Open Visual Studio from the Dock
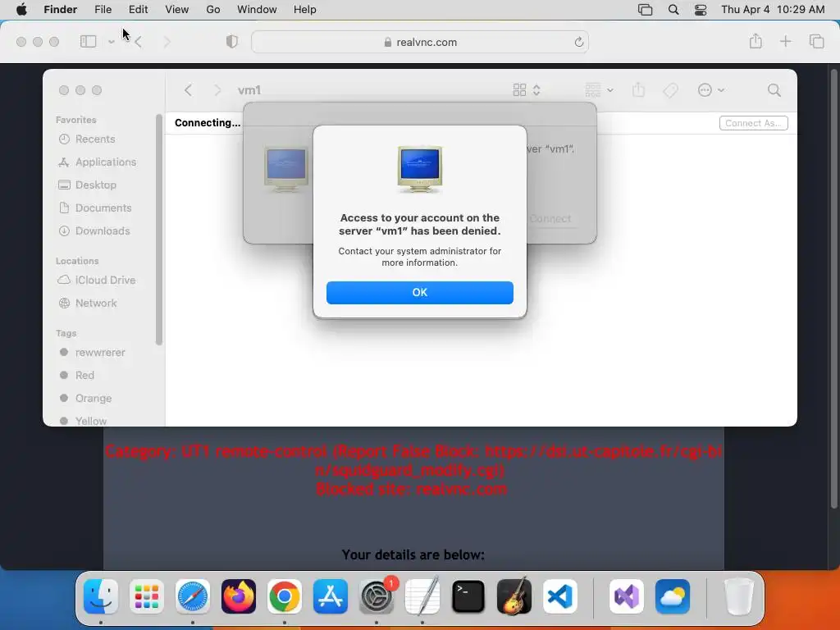 click(x=627, y=596)
